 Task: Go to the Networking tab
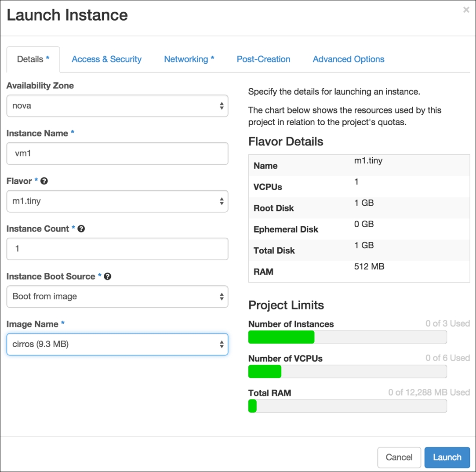pyautogui.click(x=189, y=59)
